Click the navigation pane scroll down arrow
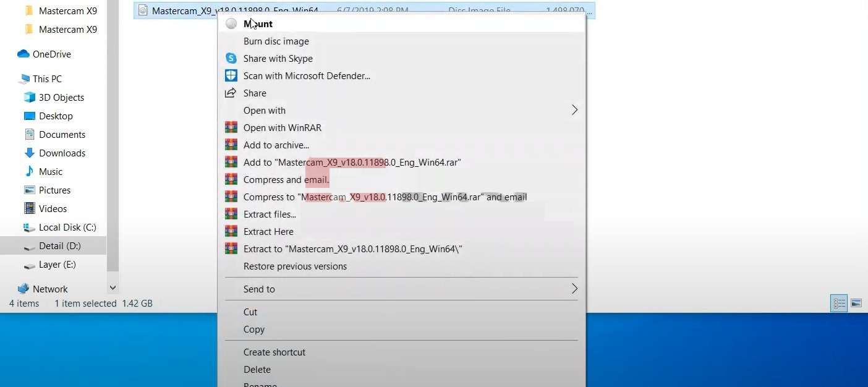 tap(113, 287)
